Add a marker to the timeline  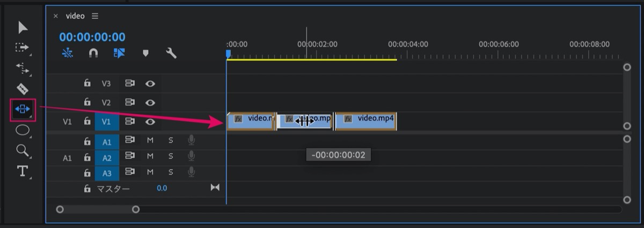click(145, 53)
